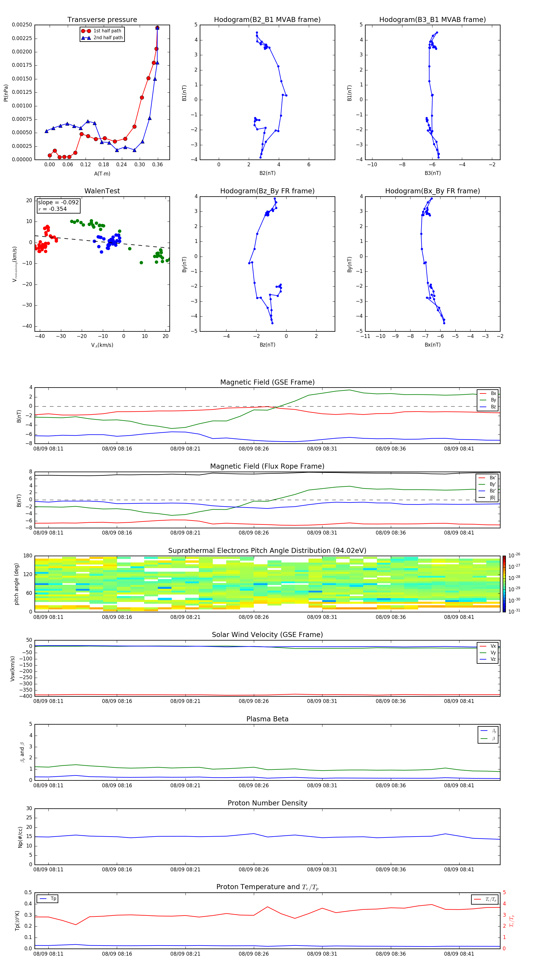Image resolution: width=535 pixels, height=980 pixels.
Task: Click the 'Hodogram(B3_B1 MVAB frame)' title
Action: coord(432,20)
